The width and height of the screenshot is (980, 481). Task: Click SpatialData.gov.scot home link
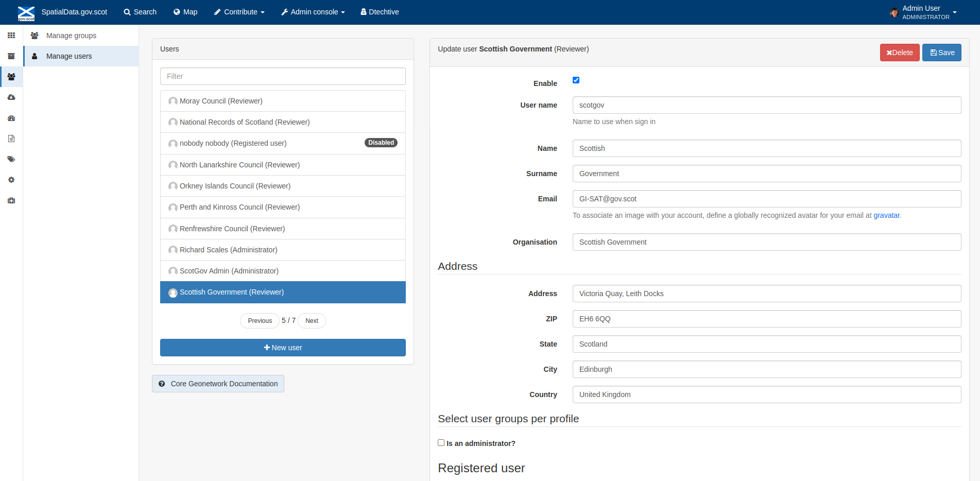(x=75, y=12)
